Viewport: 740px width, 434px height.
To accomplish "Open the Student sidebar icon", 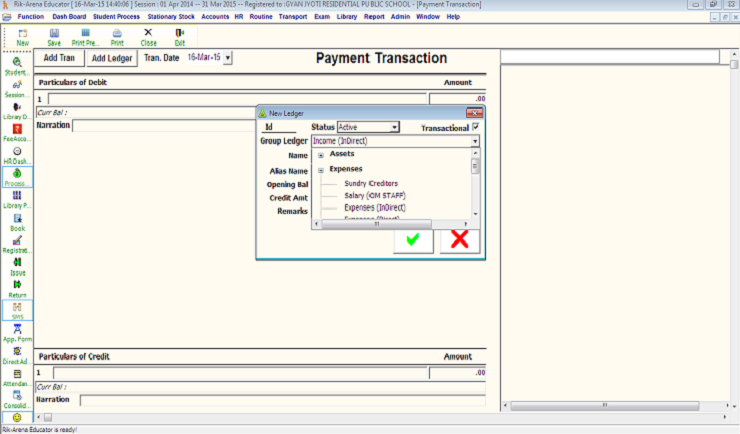I will (x=17, y=66).
